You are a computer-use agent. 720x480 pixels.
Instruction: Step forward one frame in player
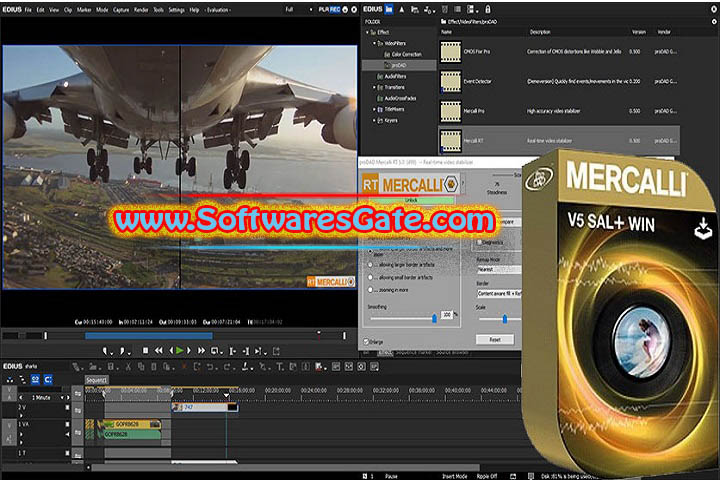[189, 351]
